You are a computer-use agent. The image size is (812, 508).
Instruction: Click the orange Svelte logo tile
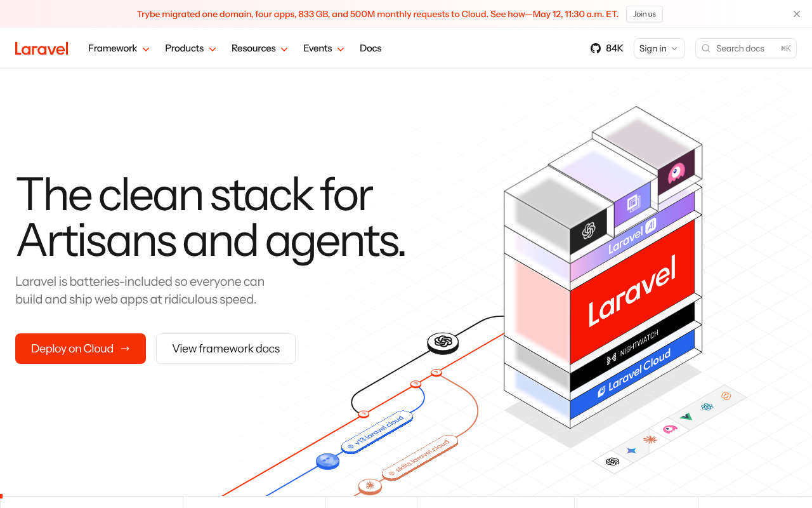tap(726, 396)
